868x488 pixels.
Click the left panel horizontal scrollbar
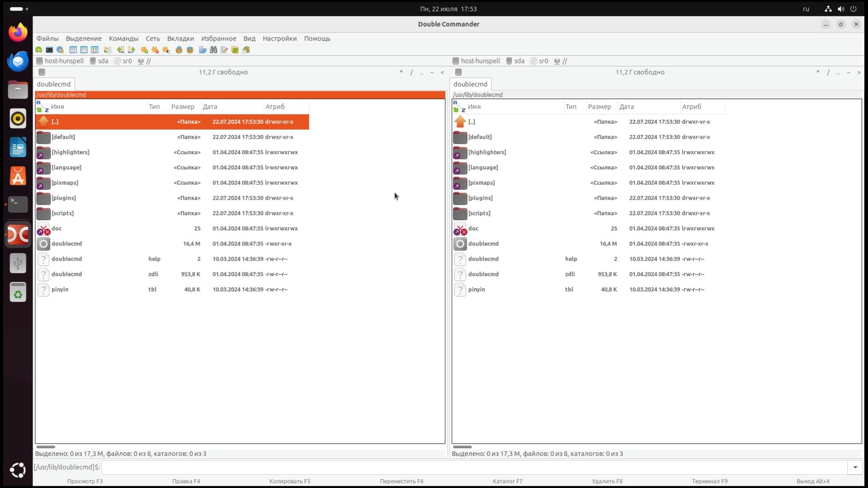(46, 447)
